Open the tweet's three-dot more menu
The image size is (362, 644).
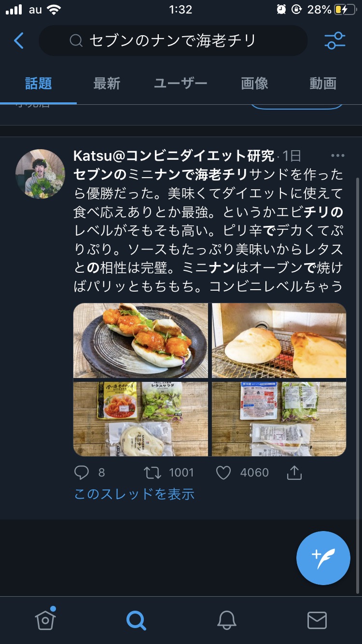click(337, 155)
